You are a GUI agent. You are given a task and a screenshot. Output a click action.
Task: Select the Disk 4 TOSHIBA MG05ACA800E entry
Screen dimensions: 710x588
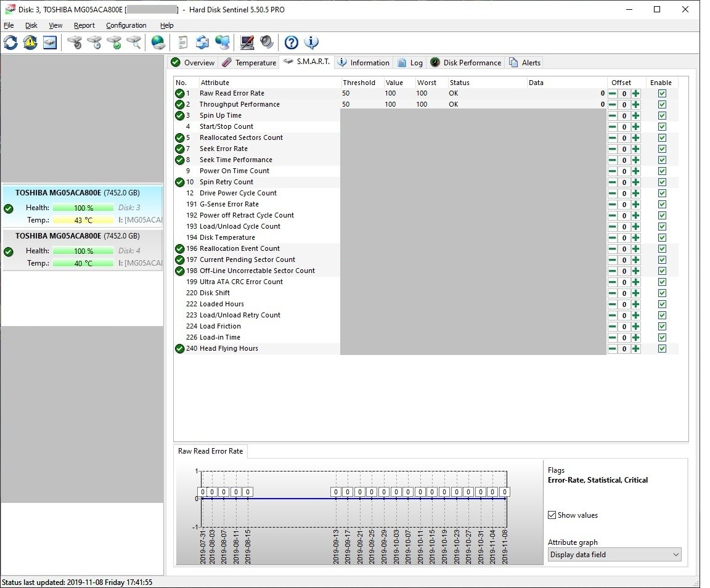pyautogui.click(x=83, y=250)
